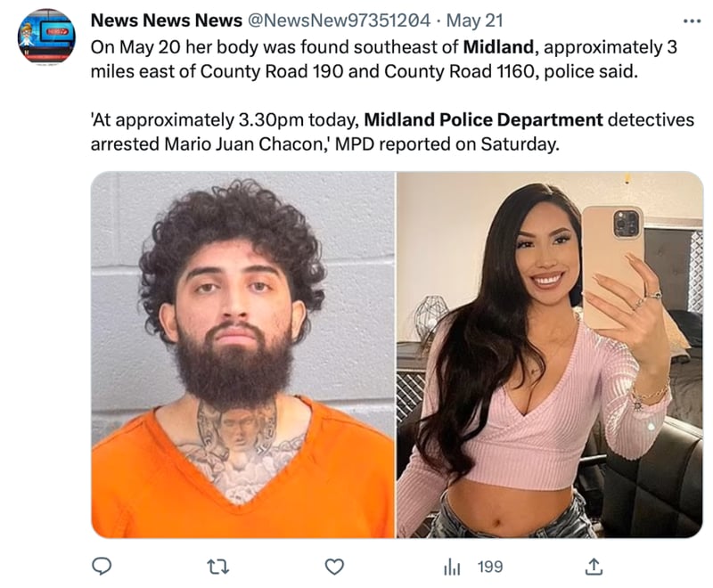This screenshot has height=588, width=713.
Task: Click the reply speech bubble icon
Action: [x=102, y=567]
